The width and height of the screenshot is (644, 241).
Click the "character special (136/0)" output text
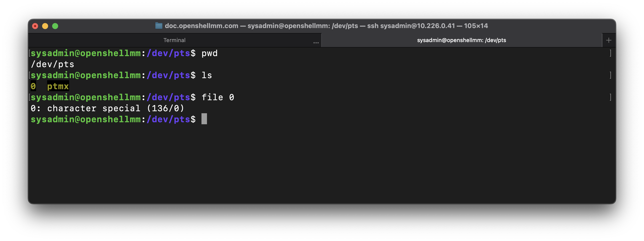click(x=116, y=108)
